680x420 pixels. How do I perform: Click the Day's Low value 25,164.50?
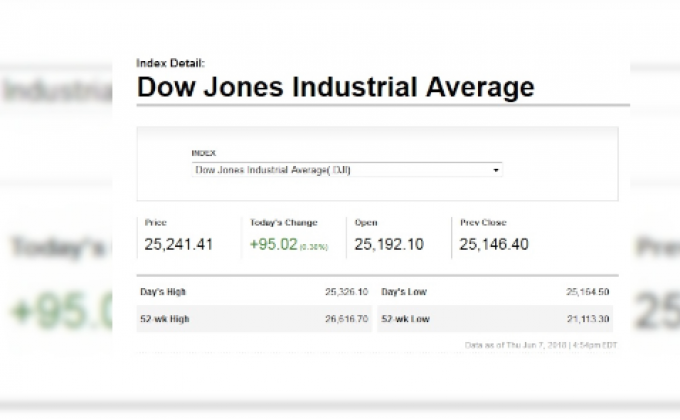(587, 292)
